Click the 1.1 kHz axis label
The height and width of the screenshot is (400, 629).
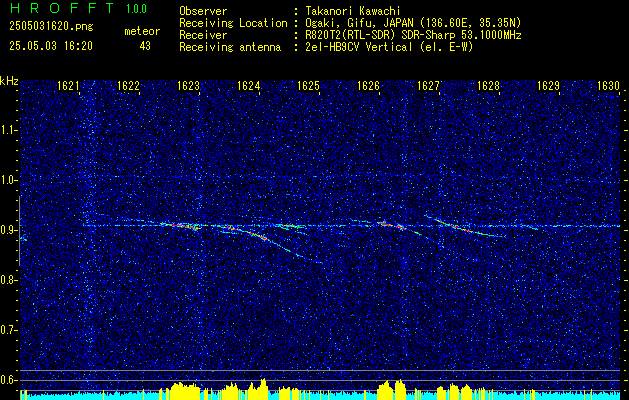[8, 130]
